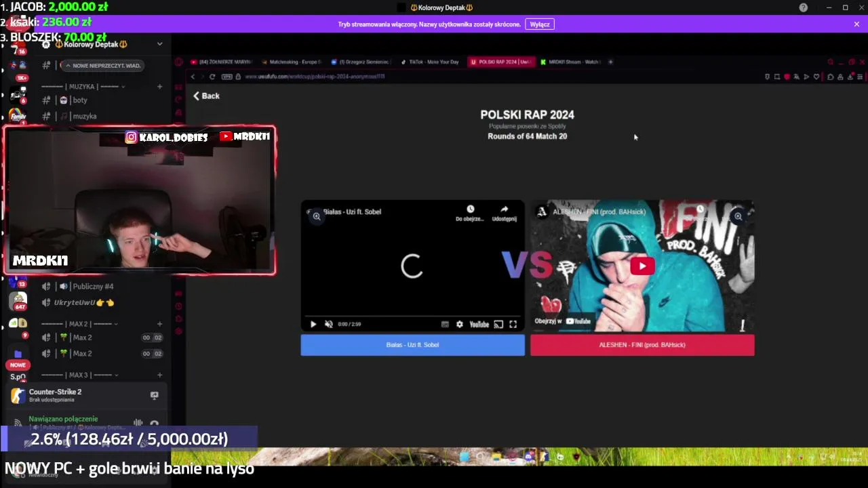Switch to the POLSKI RAP 2024 tab
The height and width of the screenshot is (488, 868).
(x=500, y=62)
